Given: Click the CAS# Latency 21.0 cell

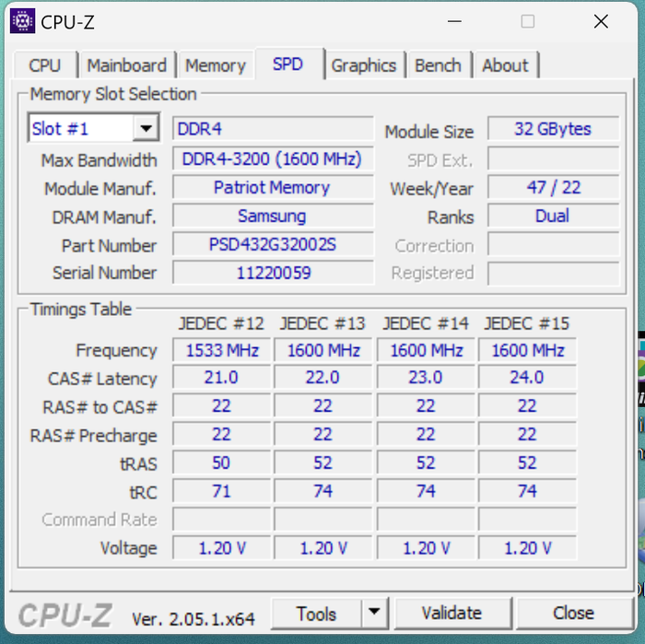Looking at the screenshot, I should [222, 378].
